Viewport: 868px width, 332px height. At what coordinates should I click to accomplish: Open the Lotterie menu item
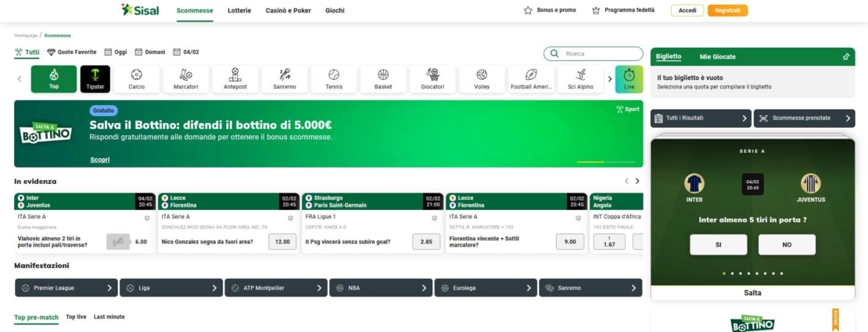click(239, 11)
